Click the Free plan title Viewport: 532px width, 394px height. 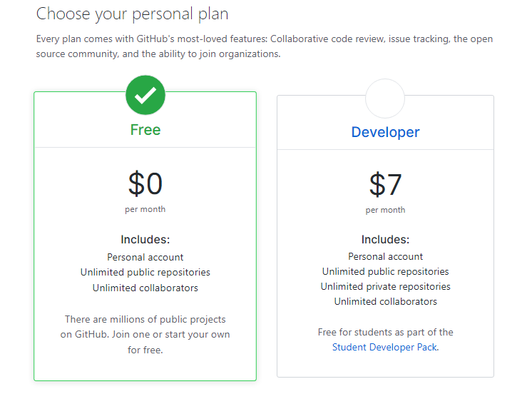coord(145,130)
